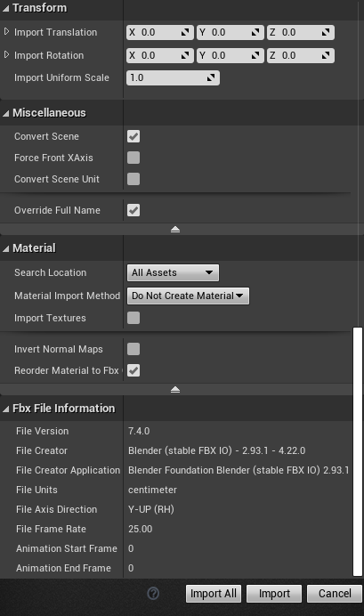Toggle Reorder Material to Fbx checkbox
The width and height of the screenshot is (364, 616).
(x=133, y=370)
